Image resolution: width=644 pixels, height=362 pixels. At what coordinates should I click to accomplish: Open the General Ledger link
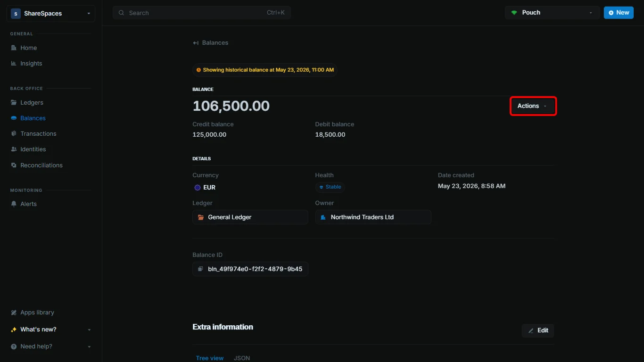point(250,217)
